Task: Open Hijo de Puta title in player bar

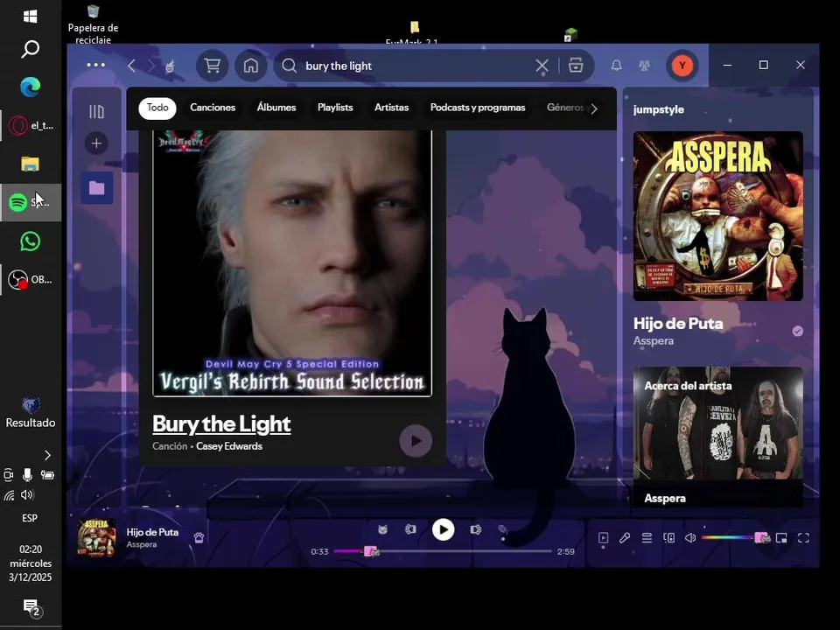Action: [152, 532]
